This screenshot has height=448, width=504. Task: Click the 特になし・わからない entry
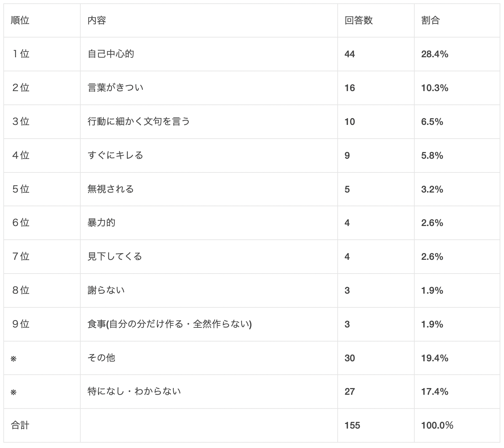[x=134, y=391]
